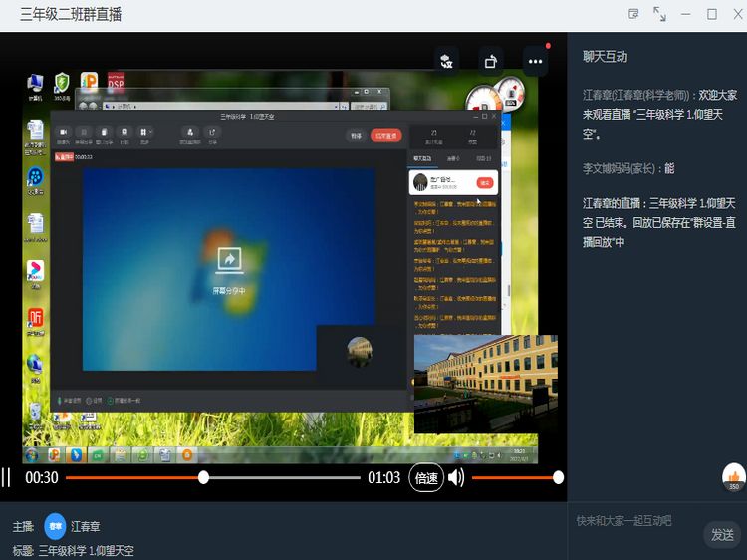Toggle fullscreen with the expand arrows icon
747x560 pixels.
click(659, 14)
